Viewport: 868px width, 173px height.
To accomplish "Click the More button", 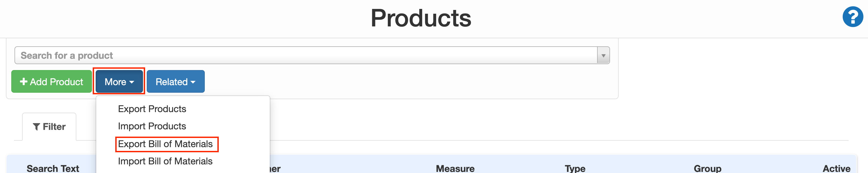I will 119,81.
